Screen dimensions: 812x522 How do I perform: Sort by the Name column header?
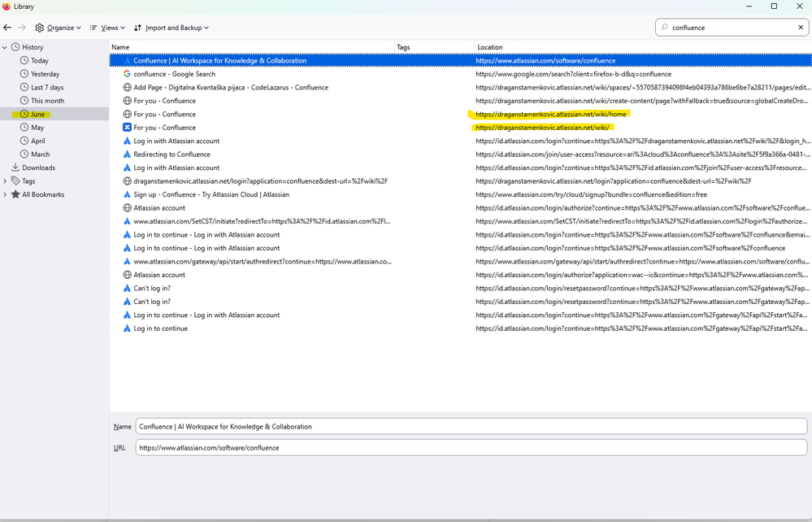coord(252,47)
